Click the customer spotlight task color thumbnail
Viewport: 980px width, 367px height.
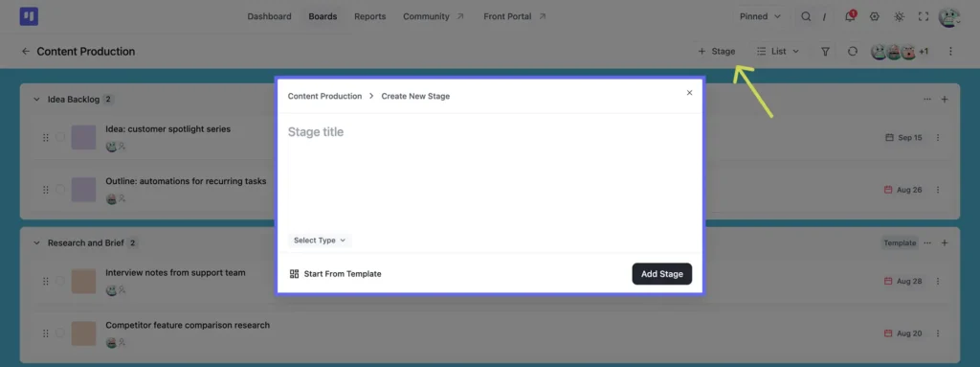(84, 137)
